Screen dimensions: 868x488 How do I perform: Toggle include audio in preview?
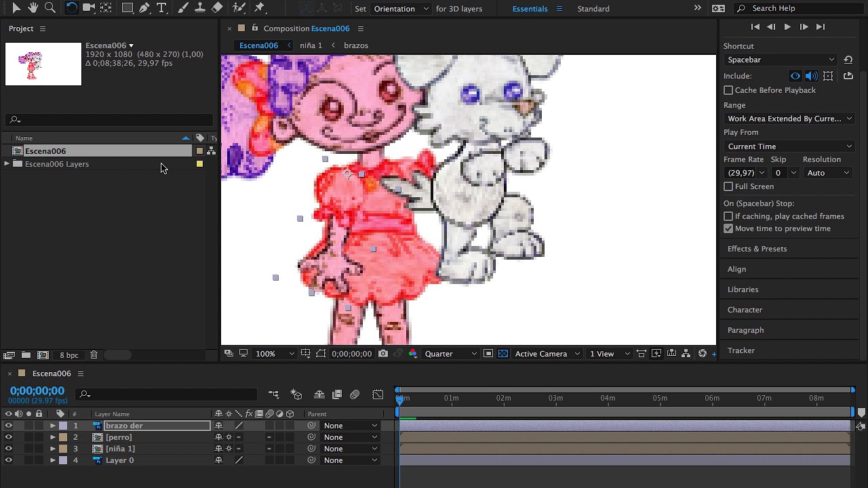[x=812, y=76]
